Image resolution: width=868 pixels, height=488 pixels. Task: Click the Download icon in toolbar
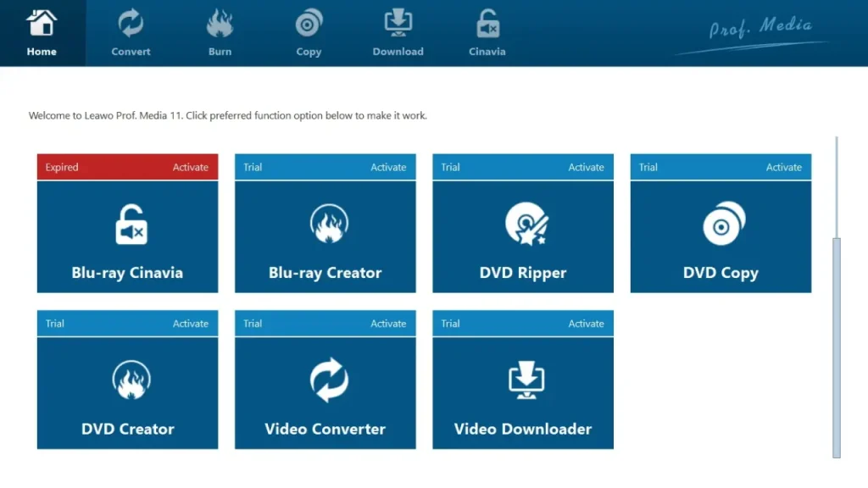(398, 23)
